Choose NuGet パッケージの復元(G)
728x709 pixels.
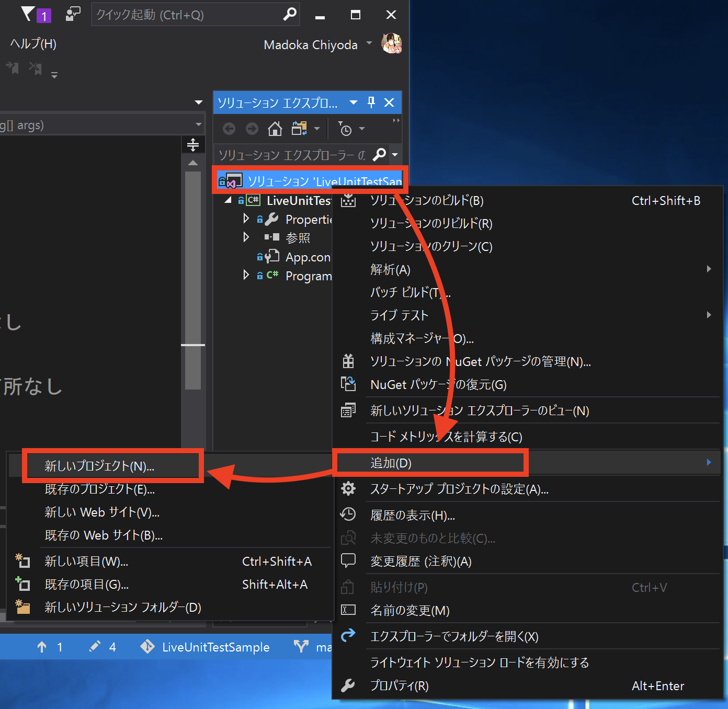pos(528,384)
